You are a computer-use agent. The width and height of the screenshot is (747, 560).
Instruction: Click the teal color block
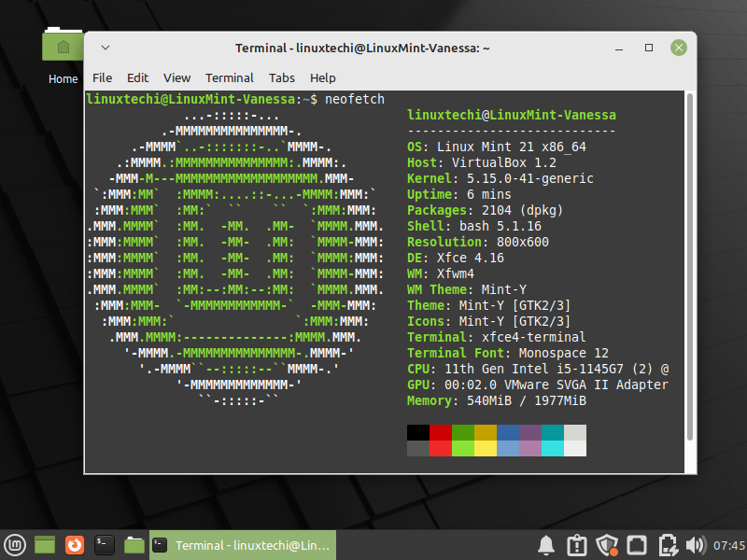[553, 432]
